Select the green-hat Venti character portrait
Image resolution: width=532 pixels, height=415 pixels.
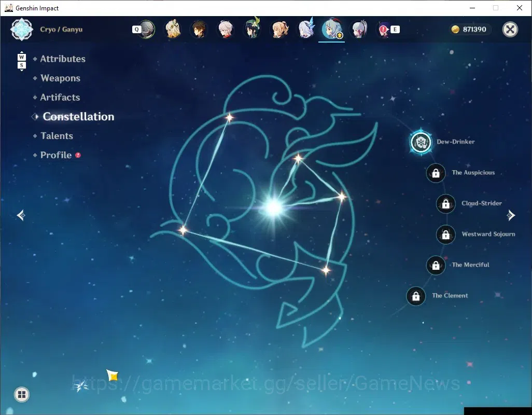tap(252, 29)
